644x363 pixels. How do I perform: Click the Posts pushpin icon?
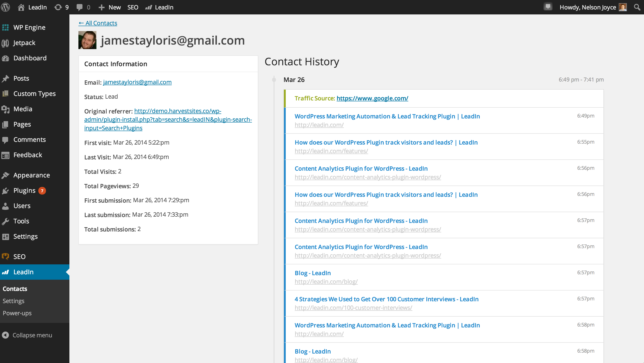click(x=5, y=78)
